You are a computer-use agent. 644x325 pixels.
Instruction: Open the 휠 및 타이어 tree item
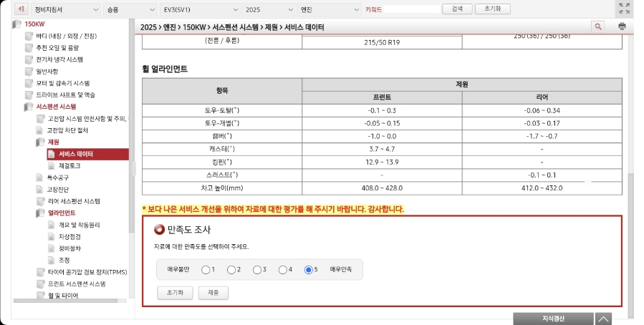click(x=63, y=296)
